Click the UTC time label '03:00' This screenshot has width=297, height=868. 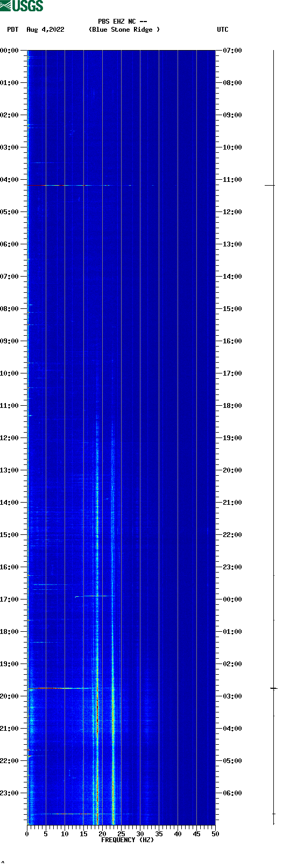[232, 696]
